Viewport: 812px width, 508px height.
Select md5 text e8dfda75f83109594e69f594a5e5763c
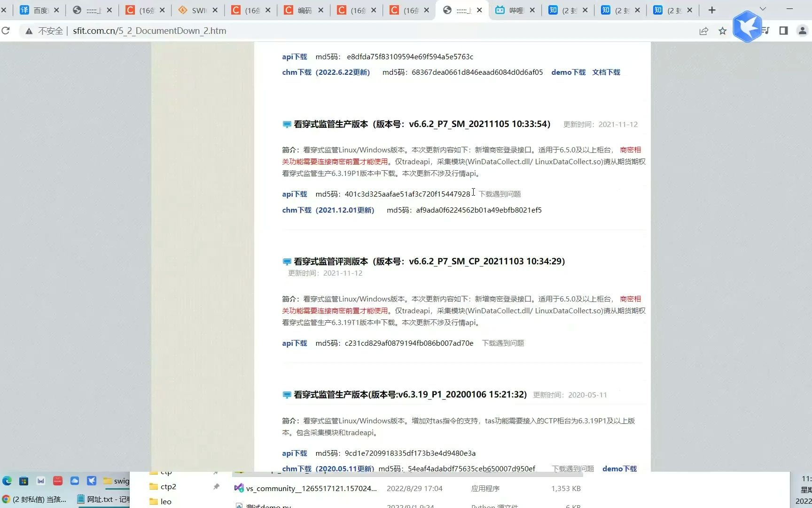pos(410,57)
